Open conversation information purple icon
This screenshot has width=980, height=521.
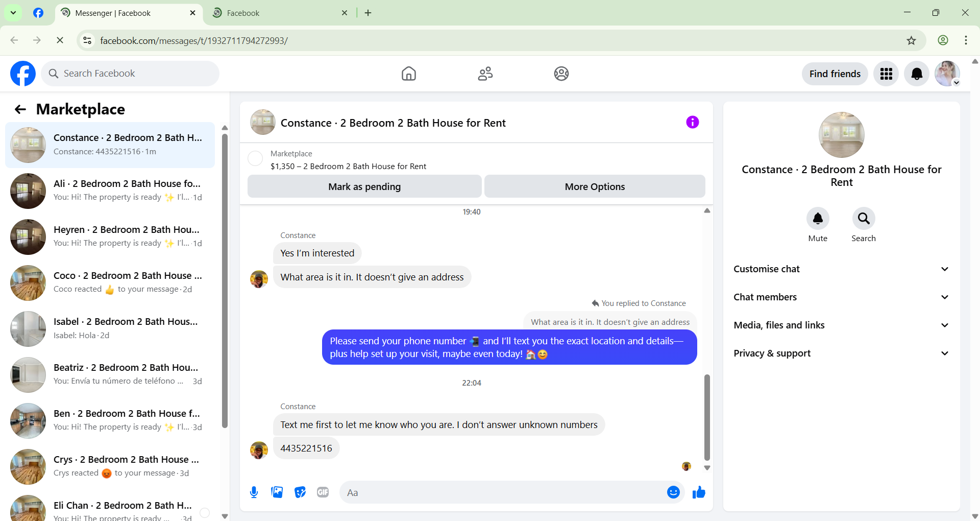pyautogui.click(x=693, y=122)
